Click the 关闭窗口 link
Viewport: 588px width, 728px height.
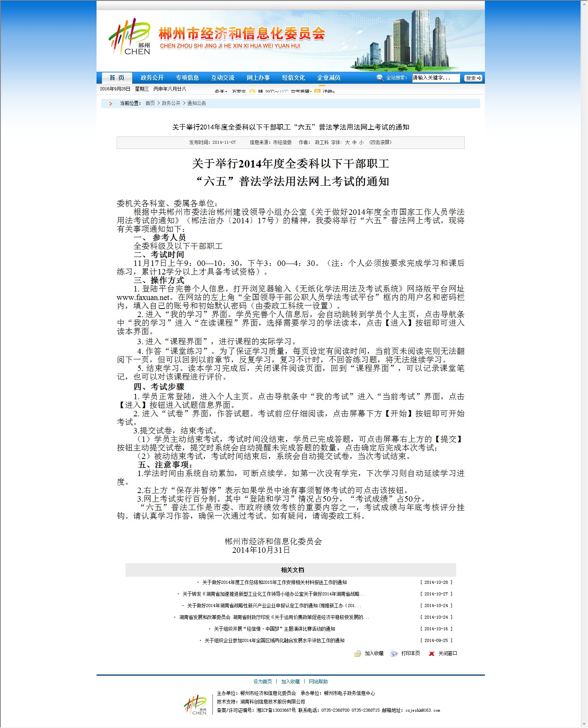(x=448, y=654)
